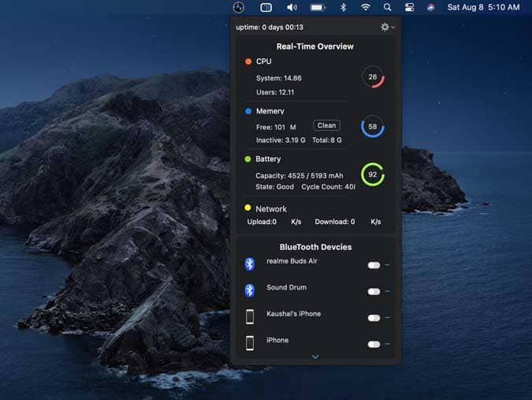Screen dimensions: 532x400
Task: Click the yellow Network indicator dot
Action: 247,207
